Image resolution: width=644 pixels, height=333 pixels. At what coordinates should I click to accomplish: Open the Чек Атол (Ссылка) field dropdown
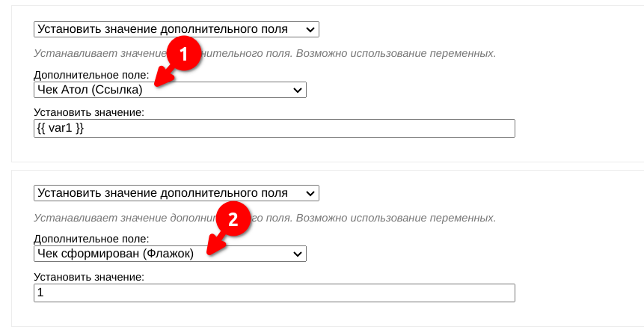coord(170,90)
